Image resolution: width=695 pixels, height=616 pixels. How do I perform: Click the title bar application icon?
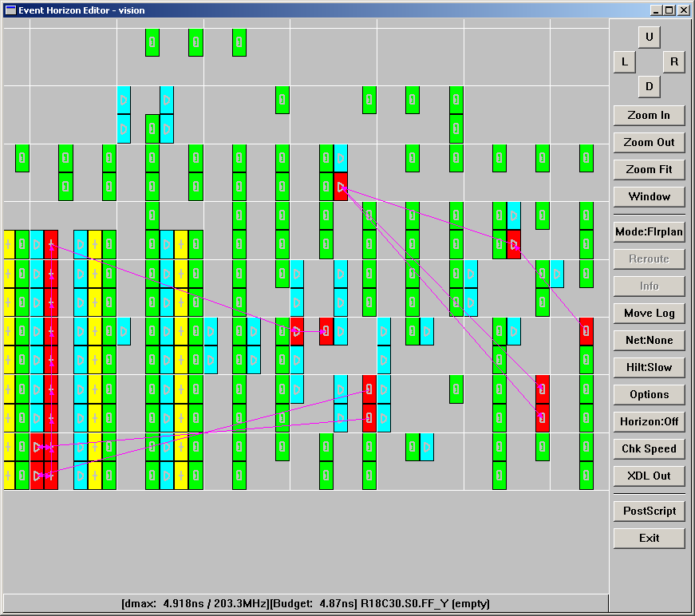[10, 10]
